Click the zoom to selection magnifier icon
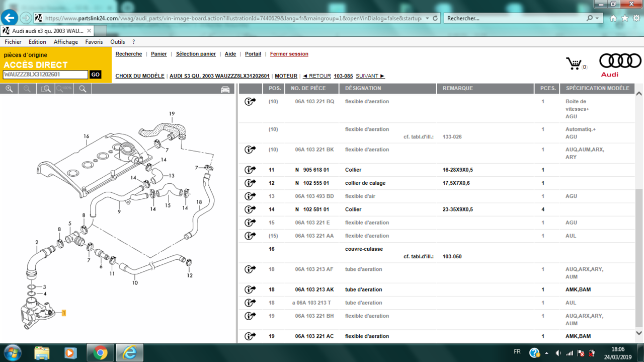The width and height of the screenshot is (644, 362). (46, 89)
